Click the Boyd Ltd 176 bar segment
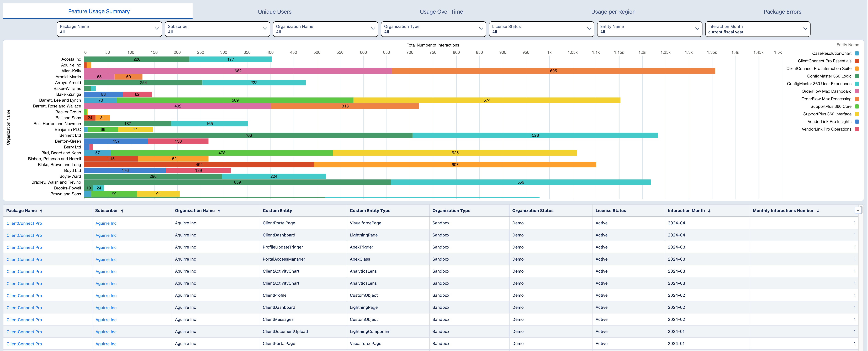868x351 pixels. (125, 170)
